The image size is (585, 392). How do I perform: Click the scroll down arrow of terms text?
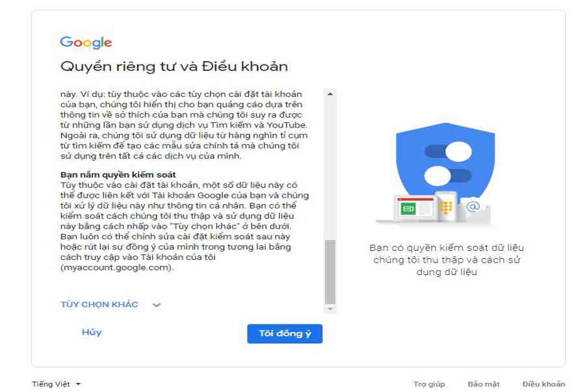330,309
